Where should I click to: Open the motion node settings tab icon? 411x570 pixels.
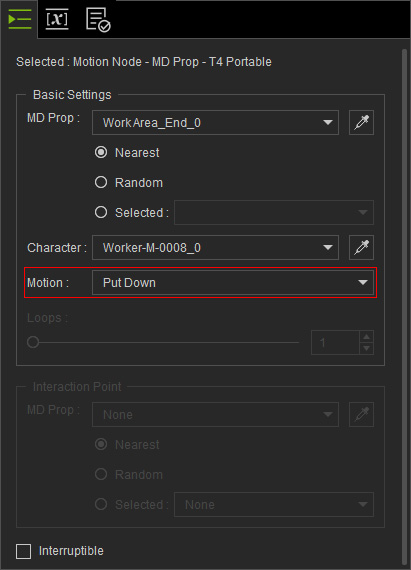[x=20, y=19]
